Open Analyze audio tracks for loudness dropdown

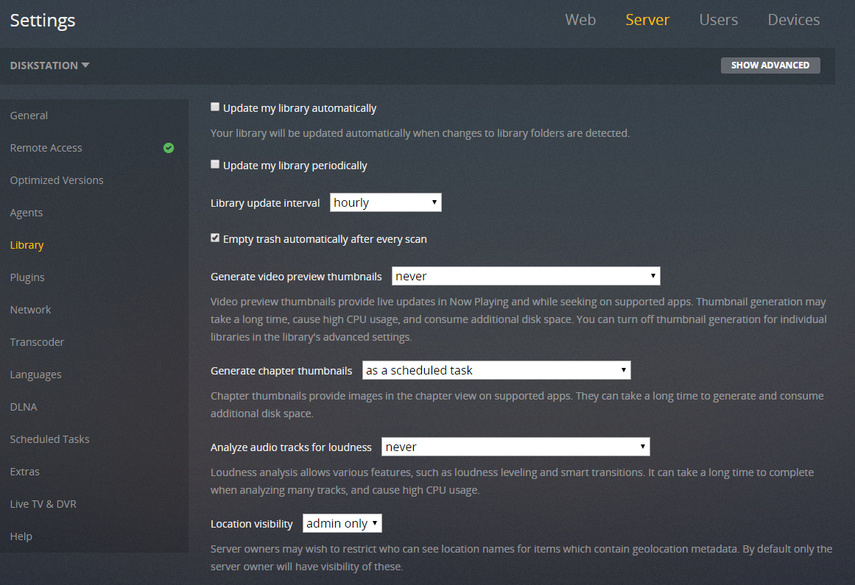pyautogui.click(x=515, y=447)
